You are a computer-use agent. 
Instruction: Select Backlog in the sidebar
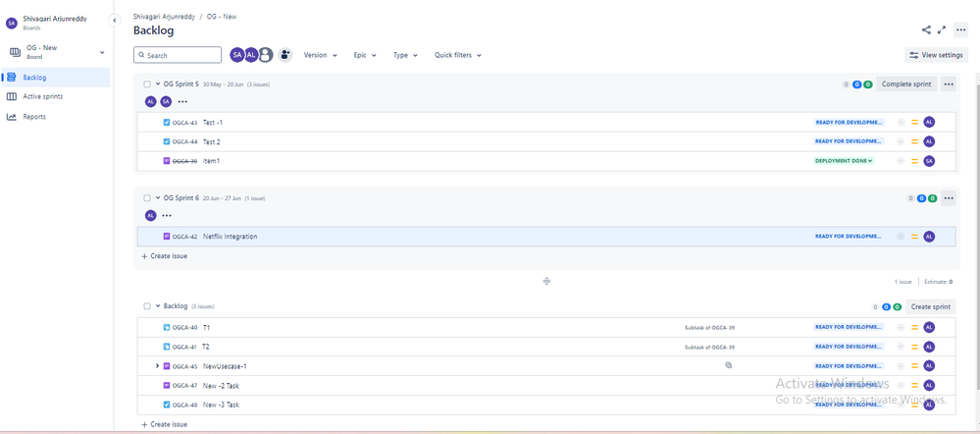pyautogui.click(x=56, y=78)
